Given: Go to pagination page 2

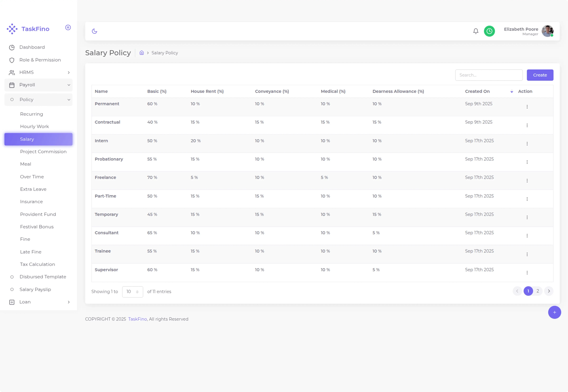Looking at the screenshot, I should [x=538, y=291].
